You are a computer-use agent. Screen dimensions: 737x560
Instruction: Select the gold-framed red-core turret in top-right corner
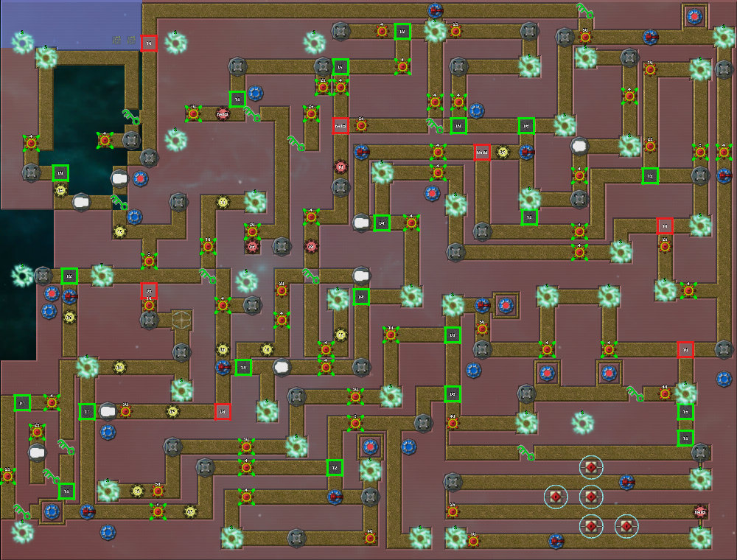(x=694, y=17)
